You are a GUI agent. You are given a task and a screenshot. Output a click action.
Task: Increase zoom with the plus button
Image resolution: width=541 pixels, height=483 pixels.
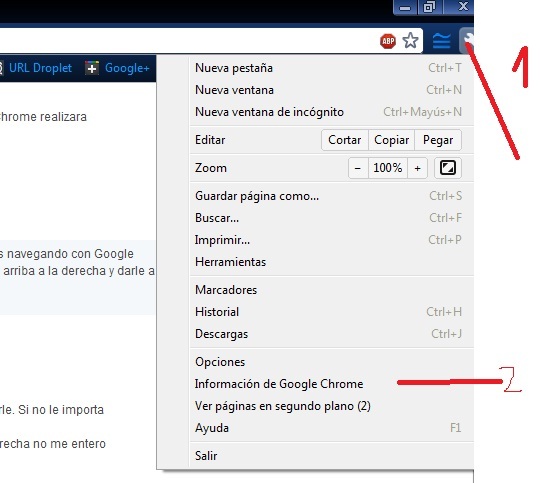[417, 168]
